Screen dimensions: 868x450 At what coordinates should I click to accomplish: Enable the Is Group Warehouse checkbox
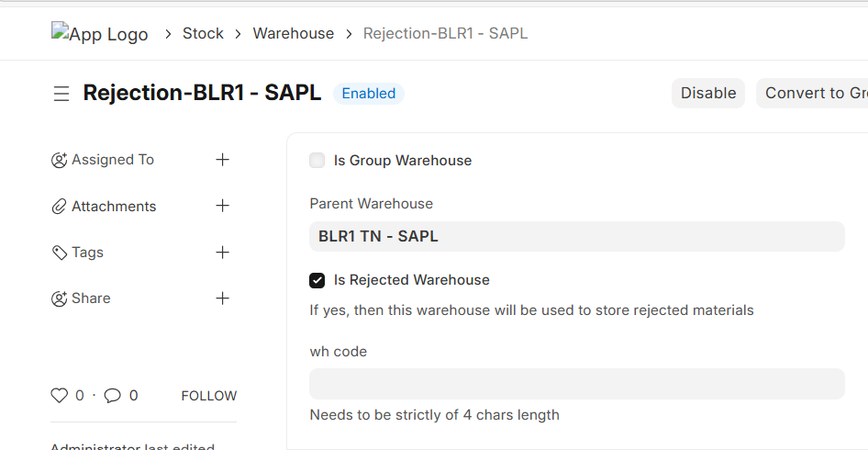point(317,161)
